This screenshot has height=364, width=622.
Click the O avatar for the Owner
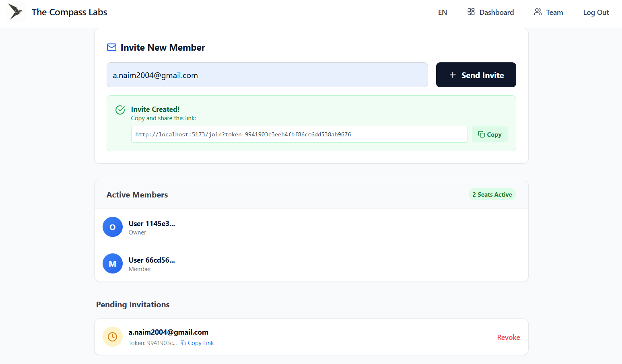coord(113,227)
